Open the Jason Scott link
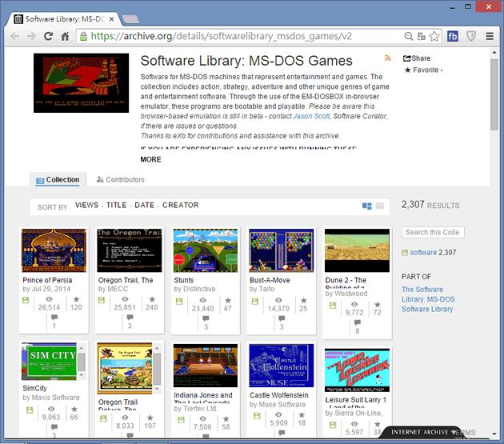Image resolution: width=504 pixels, height=444 pixels. click(x=311, y=116)
